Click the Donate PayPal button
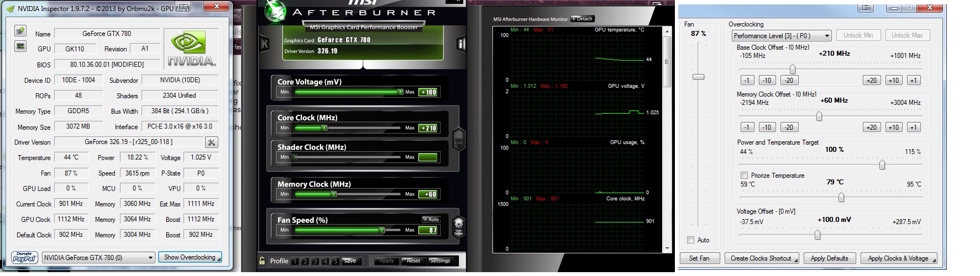 coord(24,257)
